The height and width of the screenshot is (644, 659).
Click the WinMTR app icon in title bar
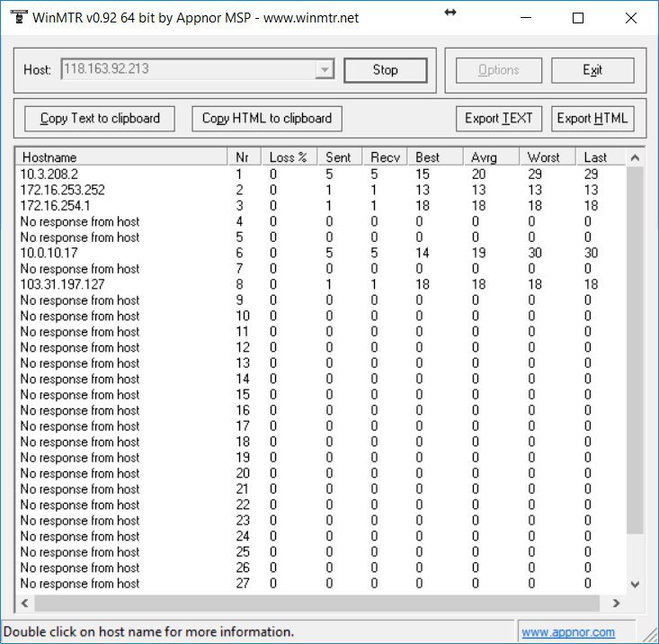19,17
